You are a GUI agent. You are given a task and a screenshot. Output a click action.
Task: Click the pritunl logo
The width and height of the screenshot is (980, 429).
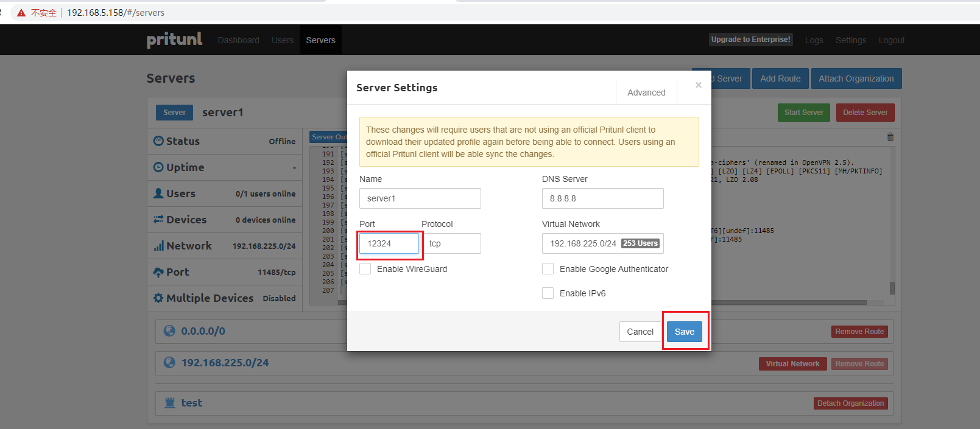click(174, 40)
